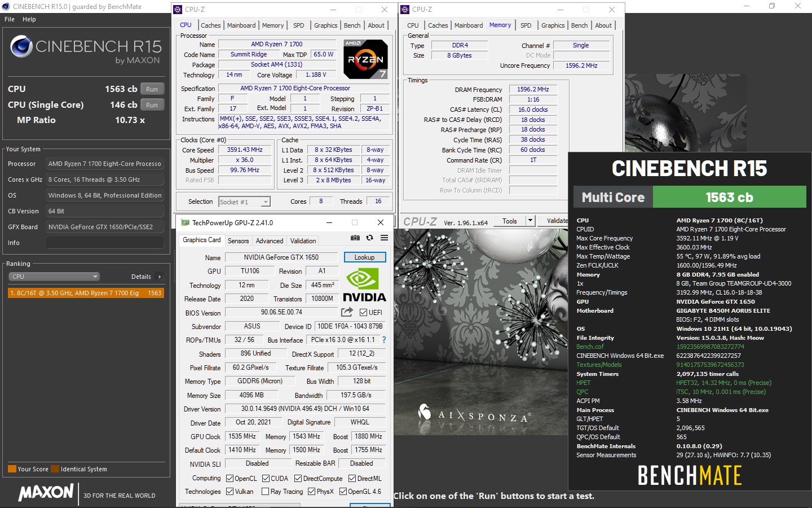812x508 pixels.
Task: Open the Advanced tab in GPU-Z
Action: point(270,241)
